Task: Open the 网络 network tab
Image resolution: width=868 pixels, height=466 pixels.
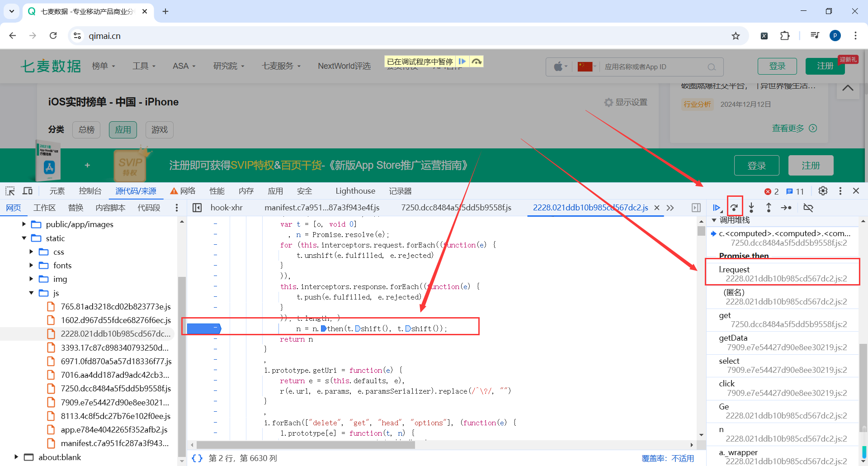Action: (183, 191)
